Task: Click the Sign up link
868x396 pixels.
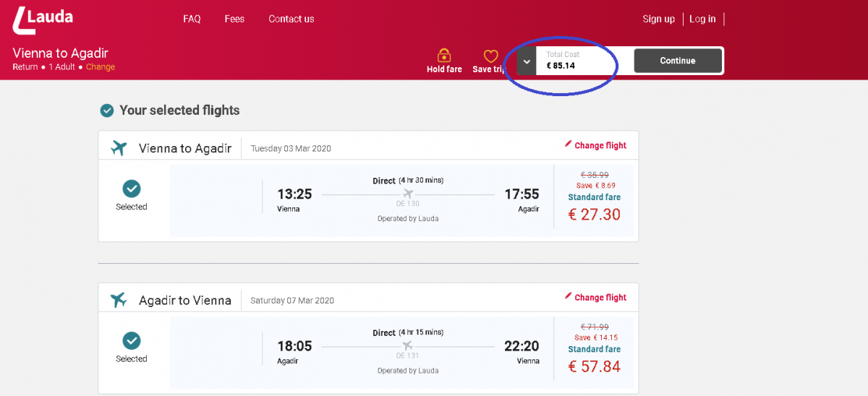Action: [658, 19]
